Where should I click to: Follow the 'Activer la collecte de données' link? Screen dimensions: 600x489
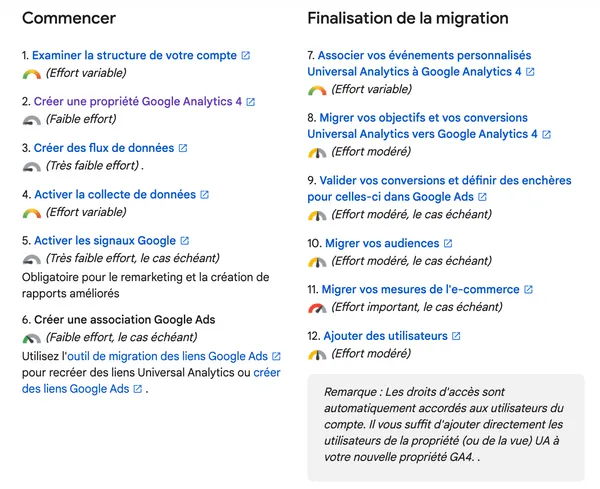(115, 194)
